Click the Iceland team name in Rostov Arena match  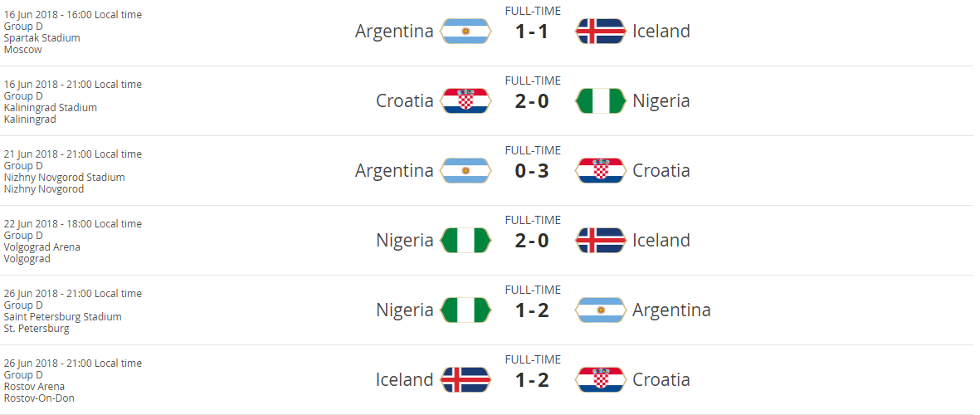[x=404, y=380]
